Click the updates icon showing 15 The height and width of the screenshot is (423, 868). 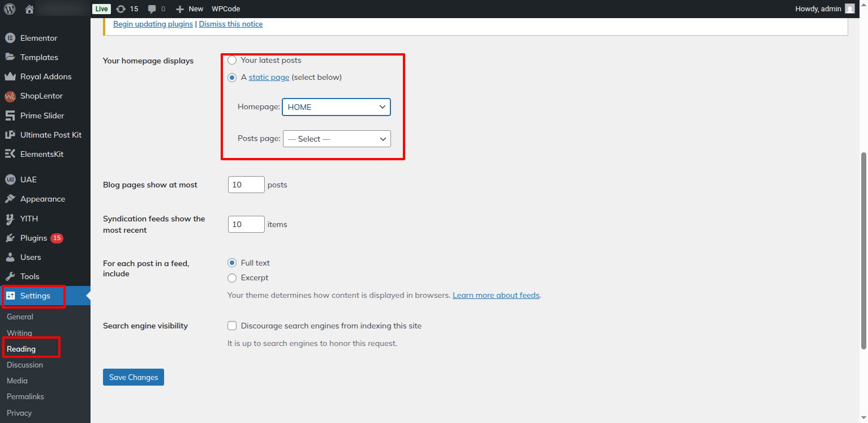(x=121, y=9)
